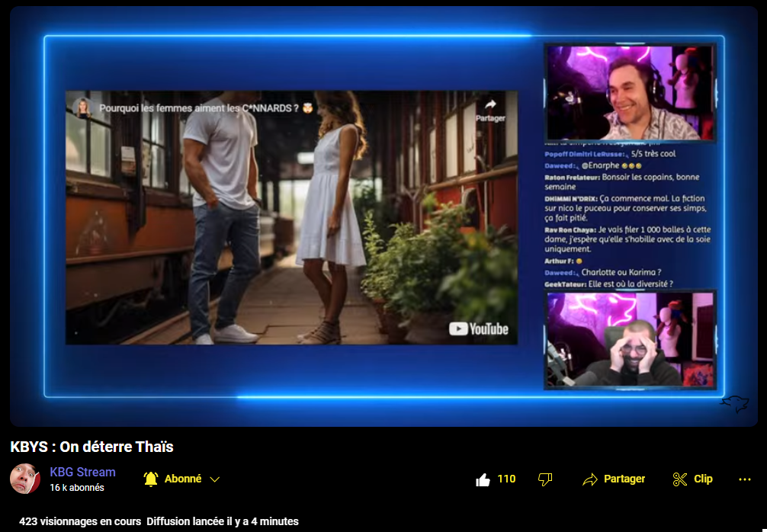Image resolution: width=767 pixels, height=532 pixels.
Task: Open the KBG Stream channel name link
Action: (82, 472)
